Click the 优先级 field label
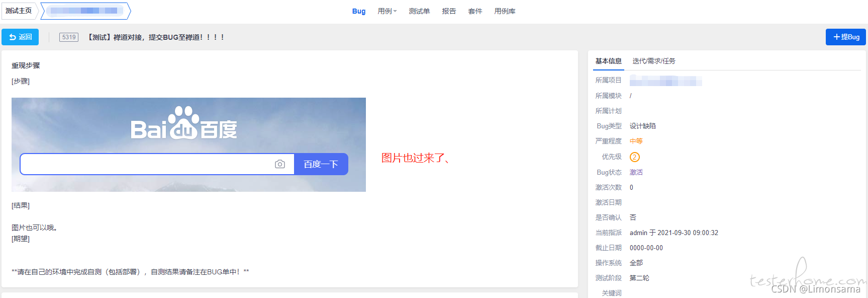This screenshot has height=298, width=868. click(612, 157)
